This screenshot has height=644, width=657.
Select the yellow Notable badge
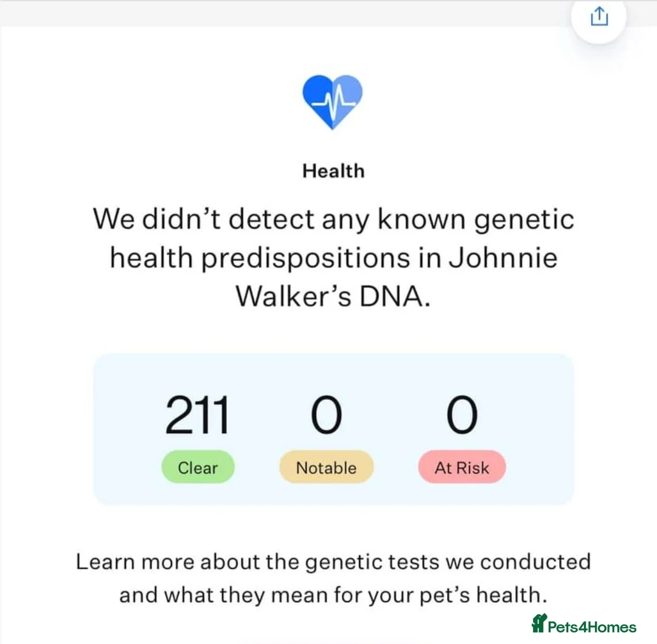pos(326,468)
